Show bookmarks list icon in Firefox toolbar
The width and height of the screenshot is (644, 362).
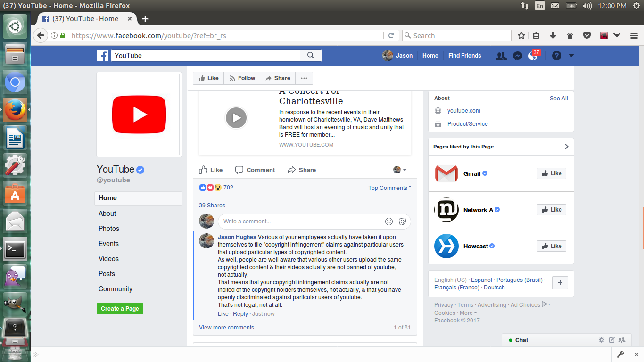coord(537,35)
